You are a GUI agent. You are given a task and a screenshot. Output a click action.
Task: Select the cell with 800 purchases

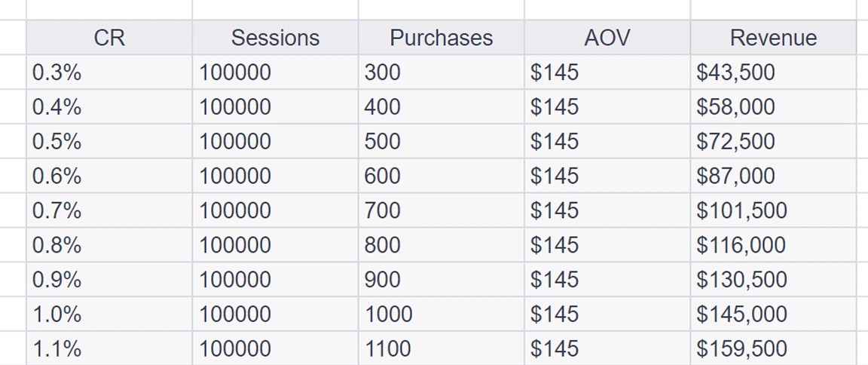click(x=441, y=245)
